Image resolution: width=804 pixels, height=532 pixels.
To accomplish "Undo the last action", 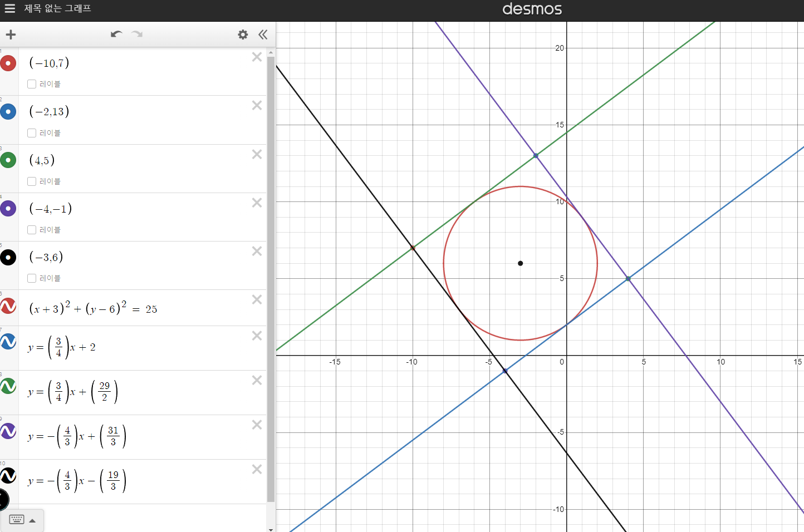I will (x=116, y=35).
